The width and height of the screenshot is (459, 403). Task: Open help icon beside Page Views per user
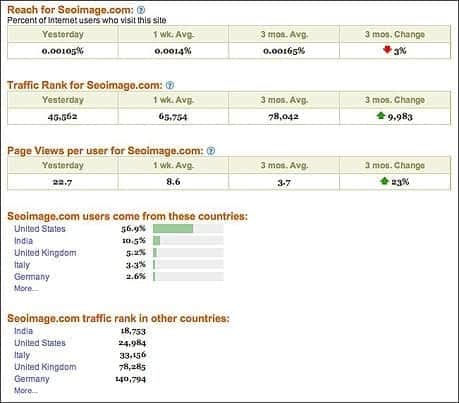tap(211, 151)
